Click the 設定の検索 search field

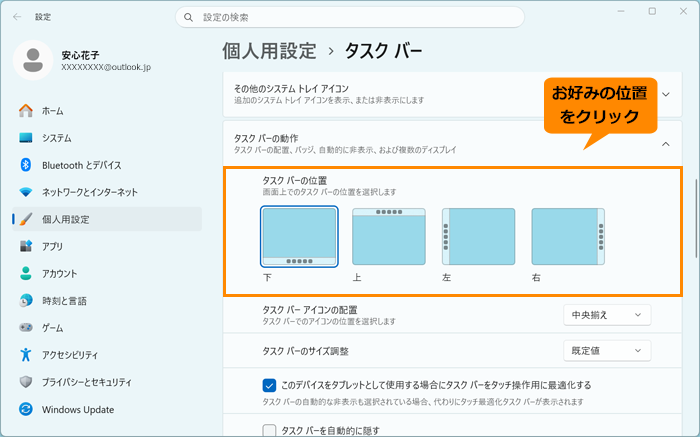pyautogui.click(x=350, y=17)
